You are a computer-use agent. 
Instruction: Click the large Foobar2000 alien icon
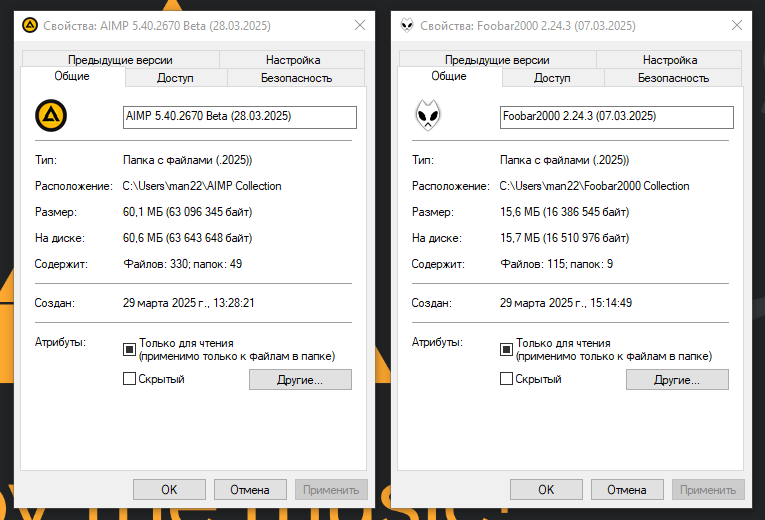[x=424, y=117]
